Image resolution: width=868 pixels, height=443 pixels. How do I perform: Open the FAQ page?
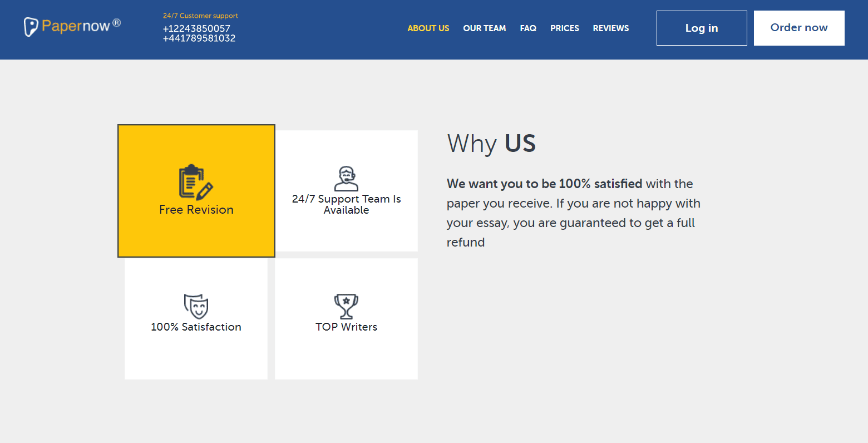click(527, 28)
